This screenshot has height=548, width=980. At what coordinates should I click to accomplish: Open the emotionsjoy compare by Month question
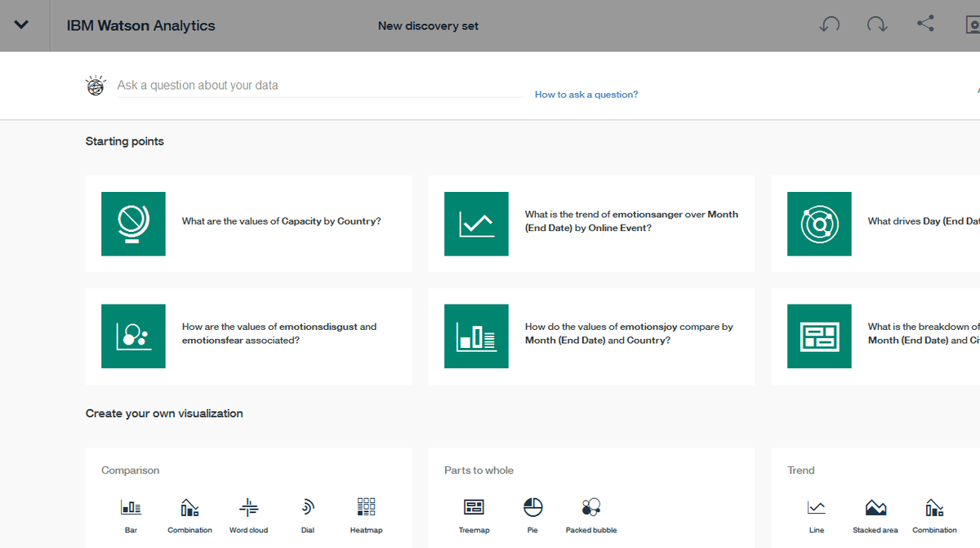point(629,333)
